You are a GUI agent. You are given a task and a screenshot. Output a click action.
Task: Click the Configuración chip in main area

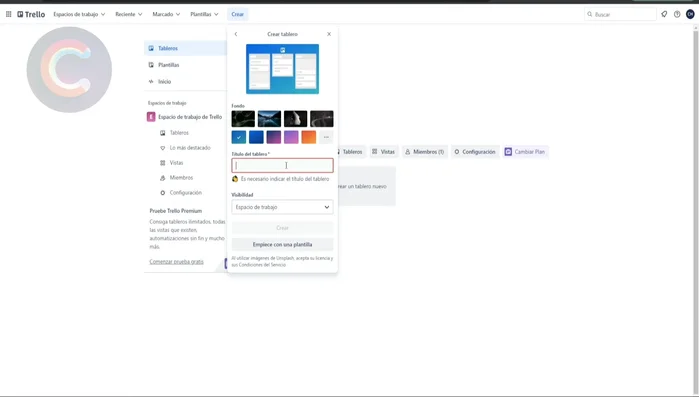click(475, 152)
